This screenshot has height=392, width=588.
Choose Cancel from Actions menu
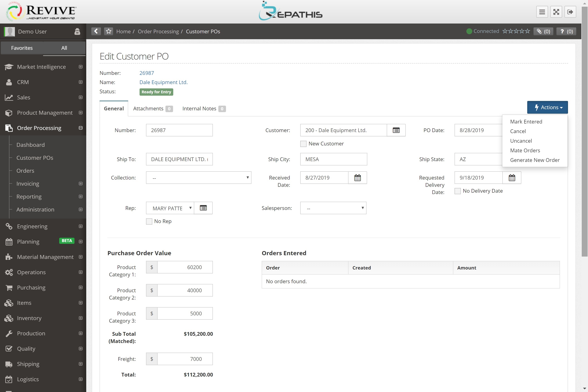pos(518,131)
